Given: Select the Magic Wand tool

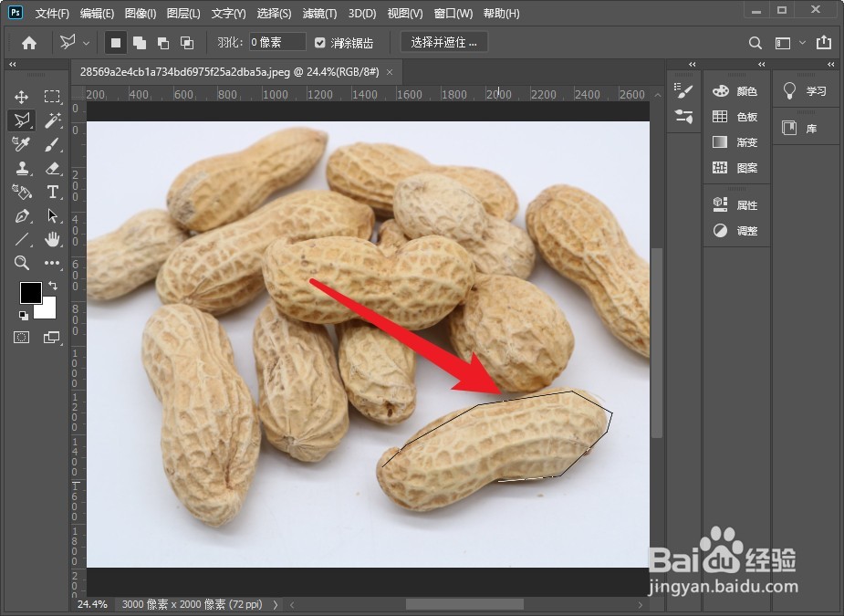Looking at the screenshot, I should click(50, 119).
